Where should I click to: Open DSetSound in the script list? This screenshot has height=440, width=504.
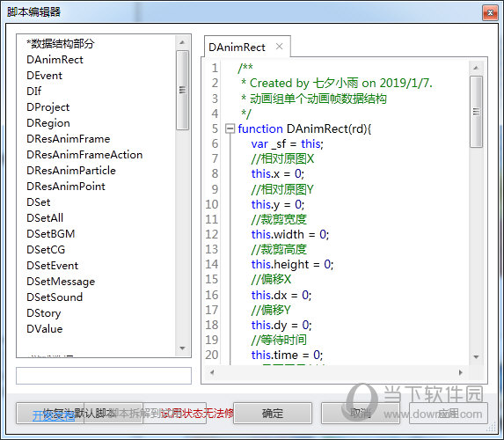[55, 297]
